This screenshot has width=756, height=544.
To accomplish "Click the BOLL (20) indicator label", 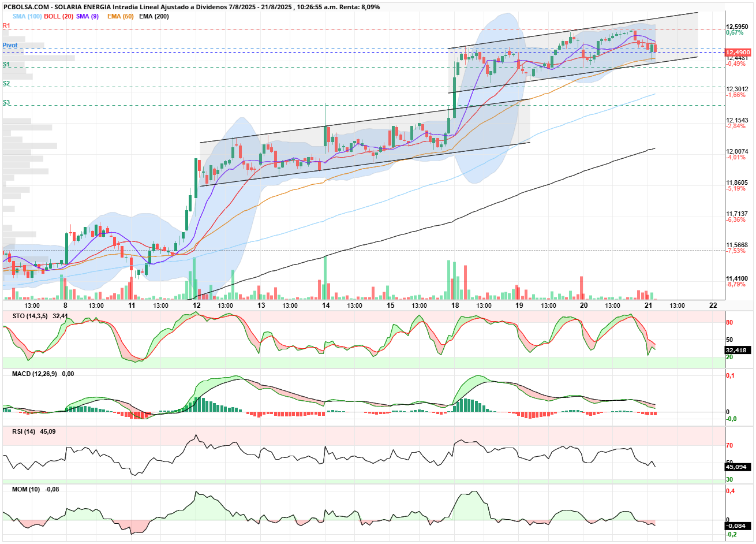I will tap(59, 16).
